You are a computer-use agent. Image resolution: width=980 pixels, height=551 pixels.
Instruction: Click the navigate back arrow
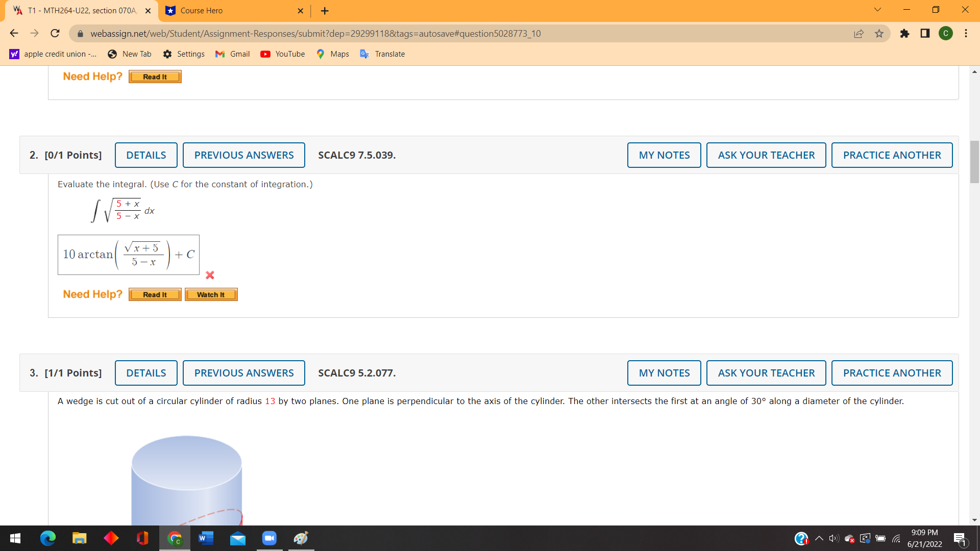click(14, 33)
